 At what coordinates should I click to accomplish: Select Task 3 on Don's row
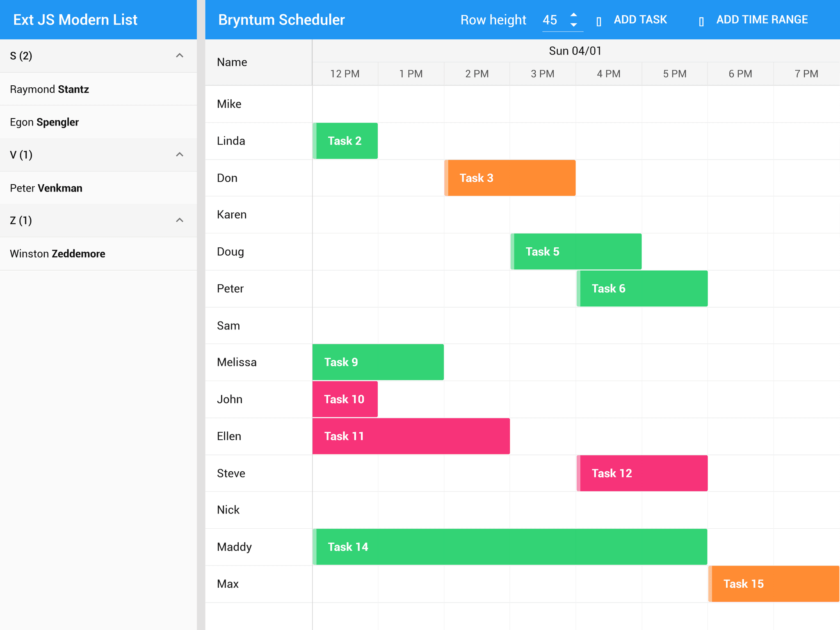(510, 178)
